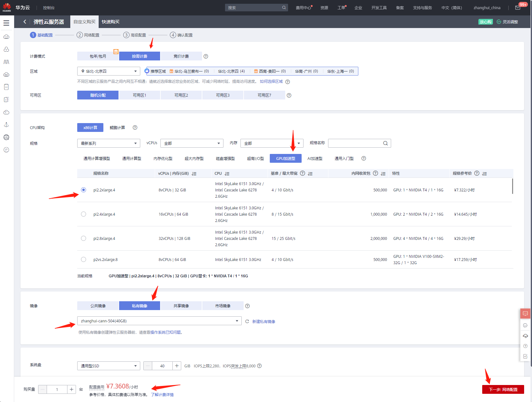Open 了解计费详情 link
Image resolution: width=532 pixels, height=402 pixels.
162,394
